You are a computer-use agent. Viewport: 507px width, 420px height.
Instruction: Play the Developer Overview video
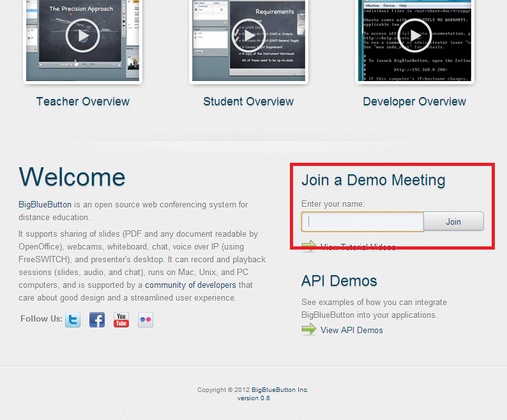(x=414, y=35)
